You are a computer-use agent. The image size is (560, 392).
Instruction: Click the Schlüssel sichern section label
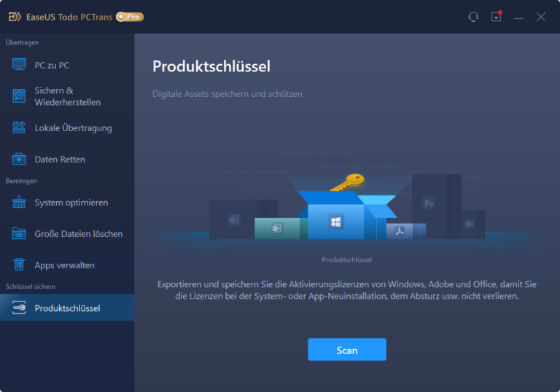click(31, 286)
